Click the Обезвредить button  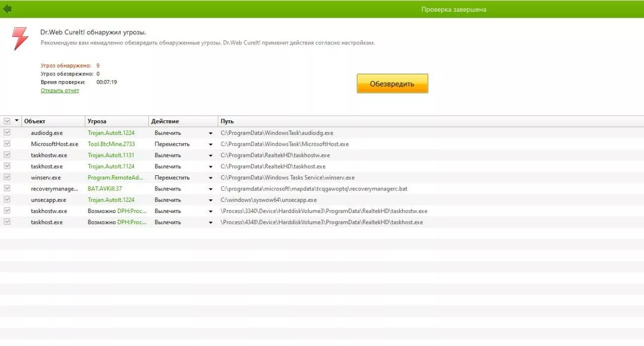pyautogui.click(x=392, y=84)
